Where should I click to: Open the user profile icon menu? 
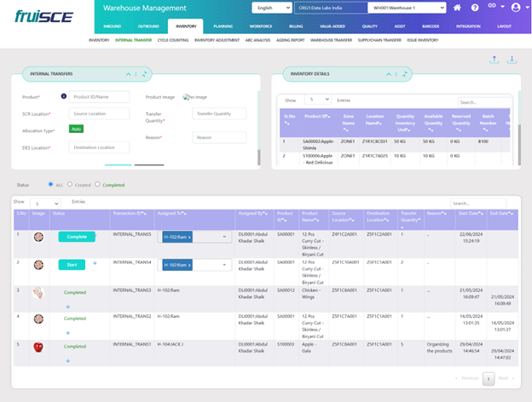pyautogui.click(x=517, y=8)
